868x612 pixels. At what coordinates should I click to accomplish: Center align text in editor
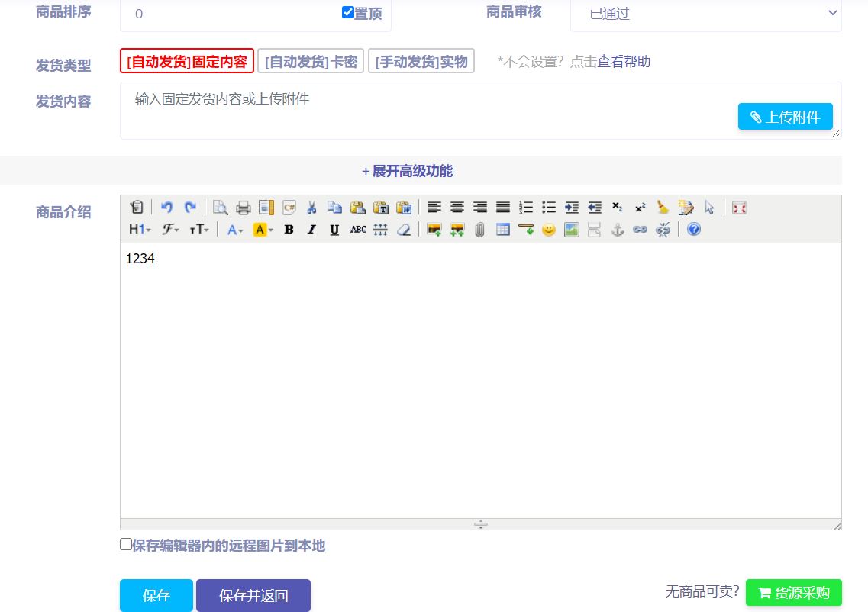click(457, 208)
